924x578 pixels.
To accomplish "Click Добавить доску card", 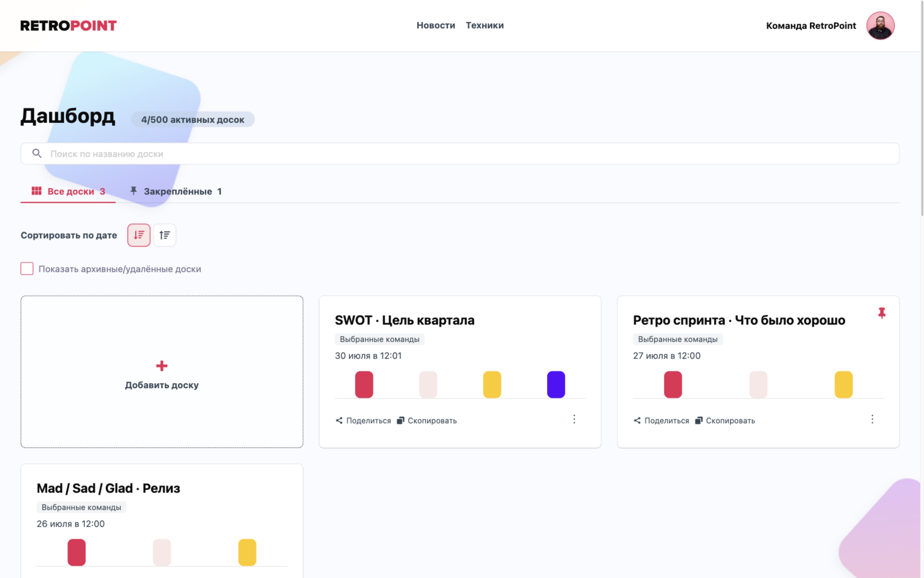I will point(162,372).
